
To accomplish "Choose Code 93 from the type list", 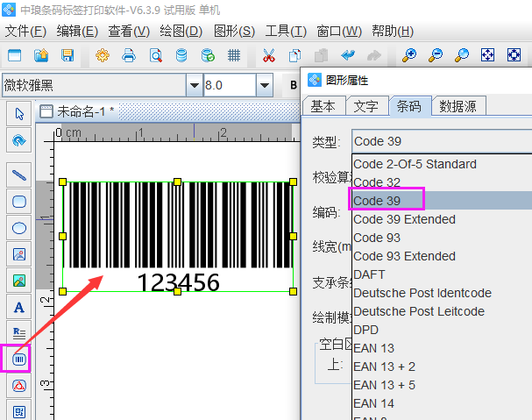I will (377, 238).
